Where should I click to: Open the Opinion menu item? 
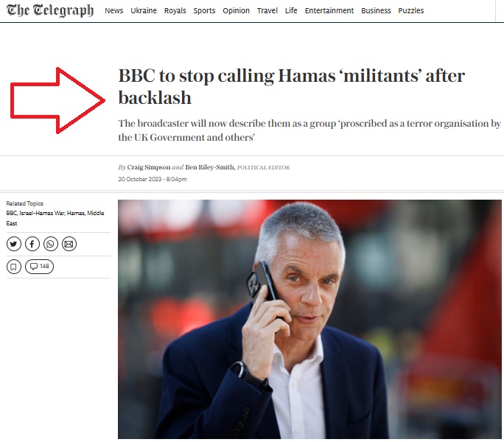pyautogui.click(x=237, y=10)
